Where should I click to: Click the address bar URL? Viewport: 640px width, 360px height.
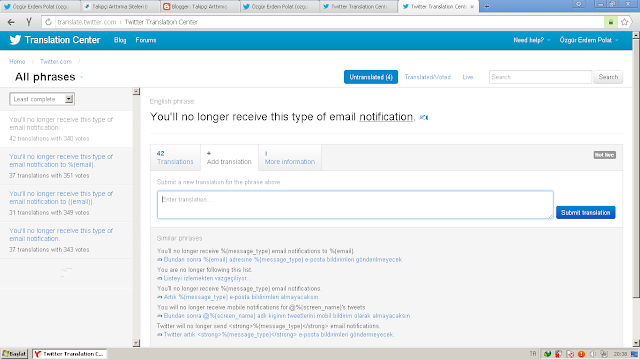pyautogui.click(x=127, y=22)
